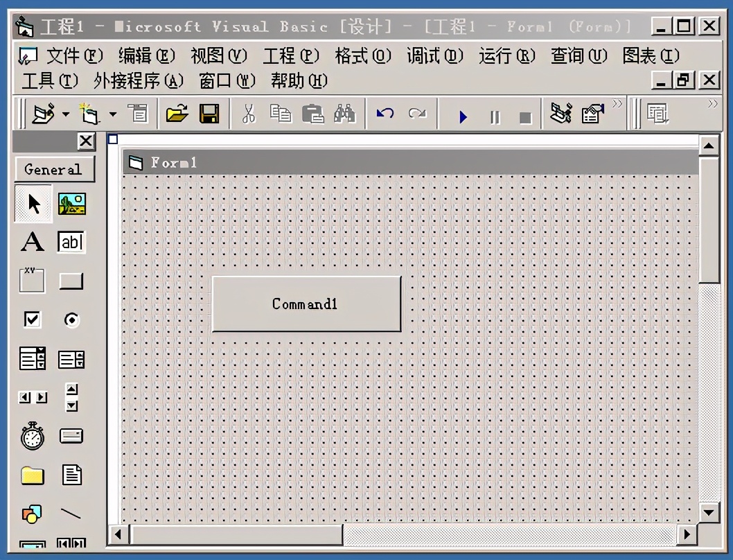733x560 pixels.
Task: Open the Project Explorer from toolbar
Action: [x=561, y=113]
